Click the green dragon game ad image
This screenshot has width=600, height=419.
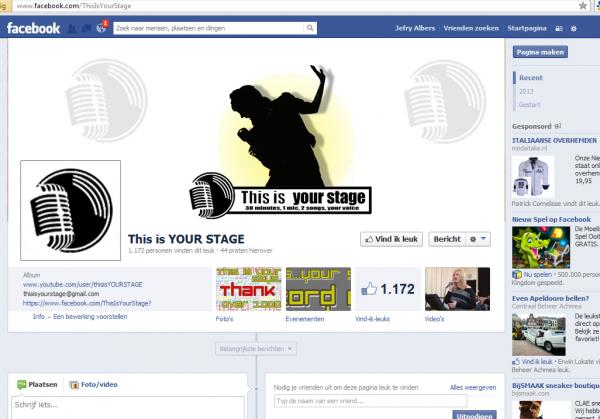[541, 247]
